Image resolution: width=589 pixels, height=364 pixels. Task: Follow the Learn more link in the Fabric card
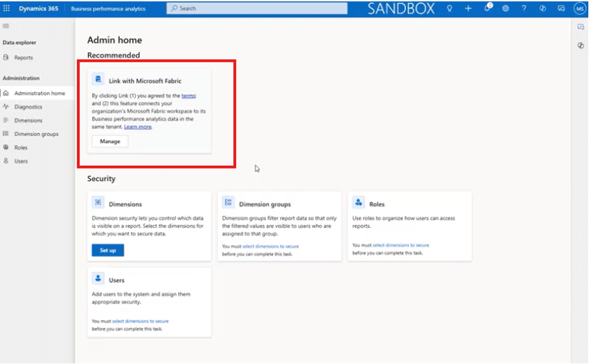(138, 127)
